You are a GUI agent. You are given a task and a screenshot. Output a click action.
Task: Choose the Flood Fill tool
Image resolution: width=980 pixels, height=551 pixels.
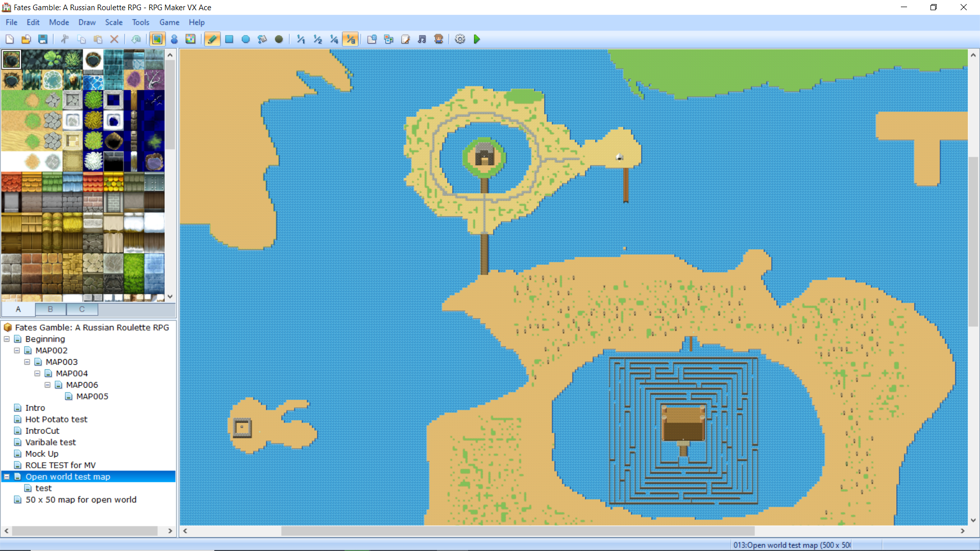[262, 39]
